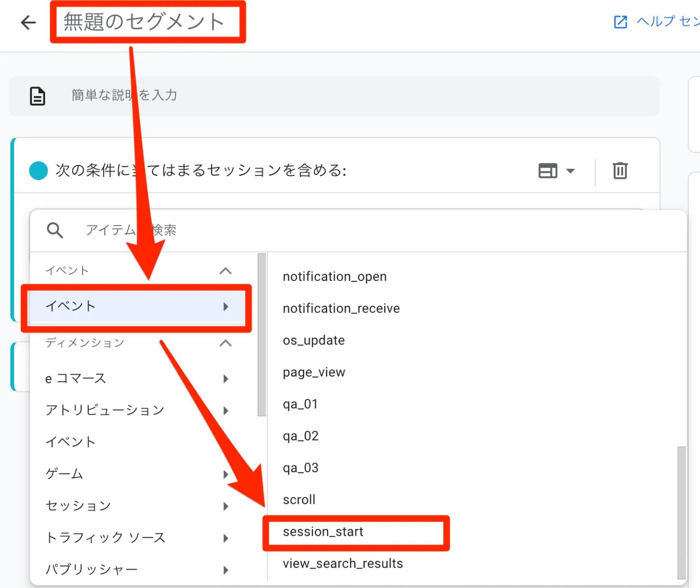Click the magnifier icon in item search
Screen dimensions: 700x588
pyautogui.click(x=55, y=230)
